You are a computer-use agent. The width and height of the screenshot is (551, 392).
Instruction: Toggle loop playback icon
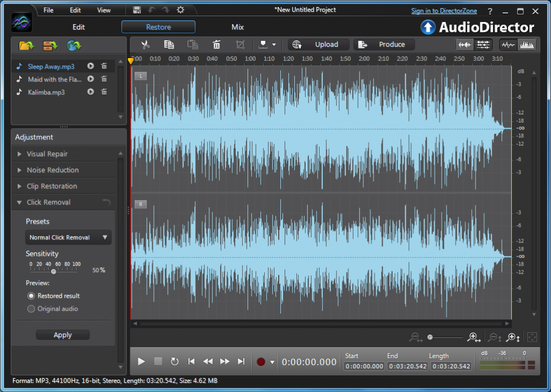point(174,362)
